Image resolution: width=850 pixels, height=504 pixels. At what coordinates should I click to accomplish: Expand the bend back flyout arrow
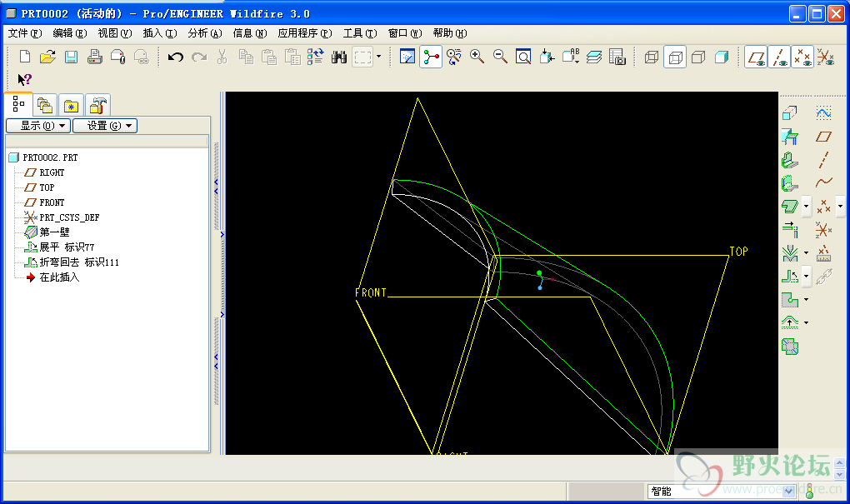806,277
